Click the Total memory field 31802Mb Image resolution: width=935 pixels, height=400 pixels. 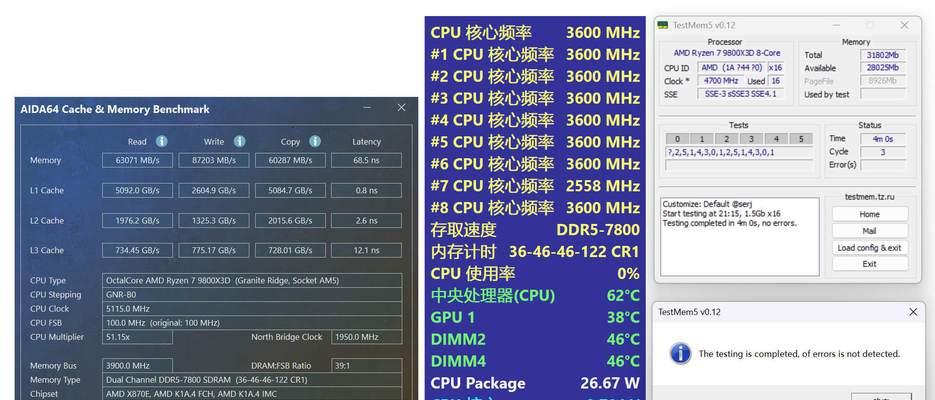coord(883,55)
